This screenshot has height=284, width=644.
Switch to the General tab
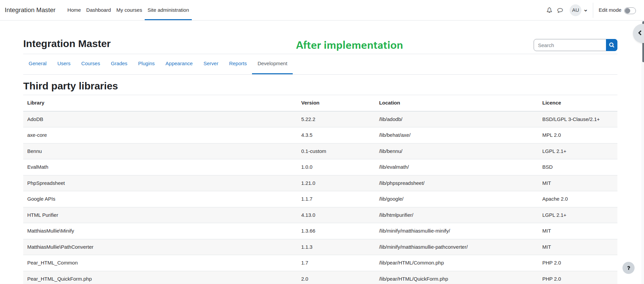(x=38, y=64)
